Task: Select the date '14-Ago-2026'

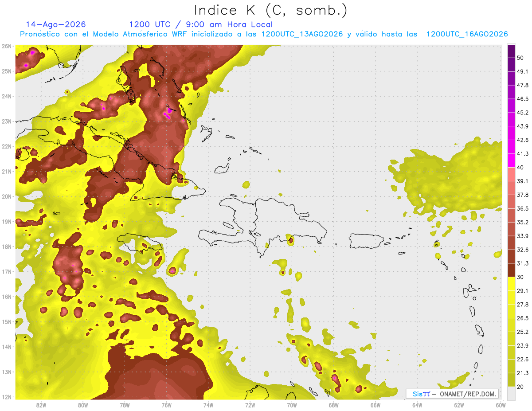Action: 56,24
